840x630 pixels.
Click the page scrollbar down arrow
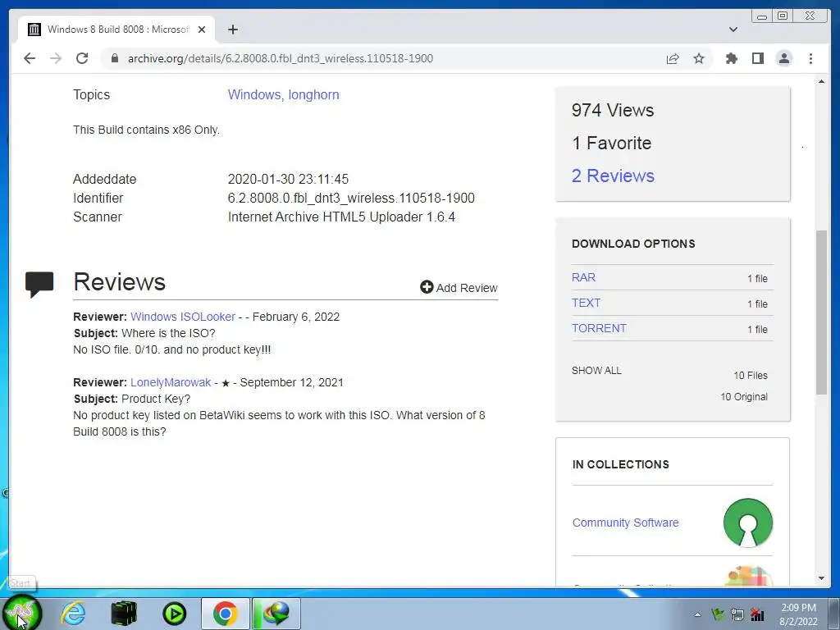(x=821, y=578)
